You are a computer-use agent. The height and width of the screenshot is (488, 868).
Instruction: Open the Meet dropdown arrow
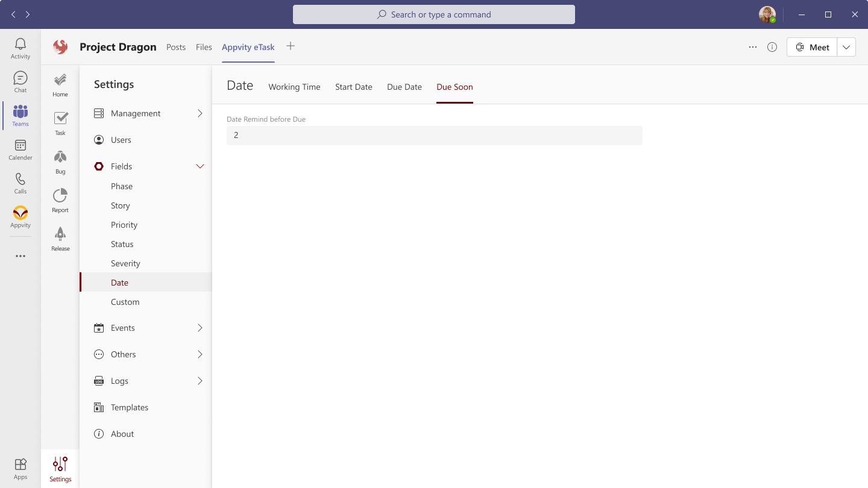click(x=846, y=47)
